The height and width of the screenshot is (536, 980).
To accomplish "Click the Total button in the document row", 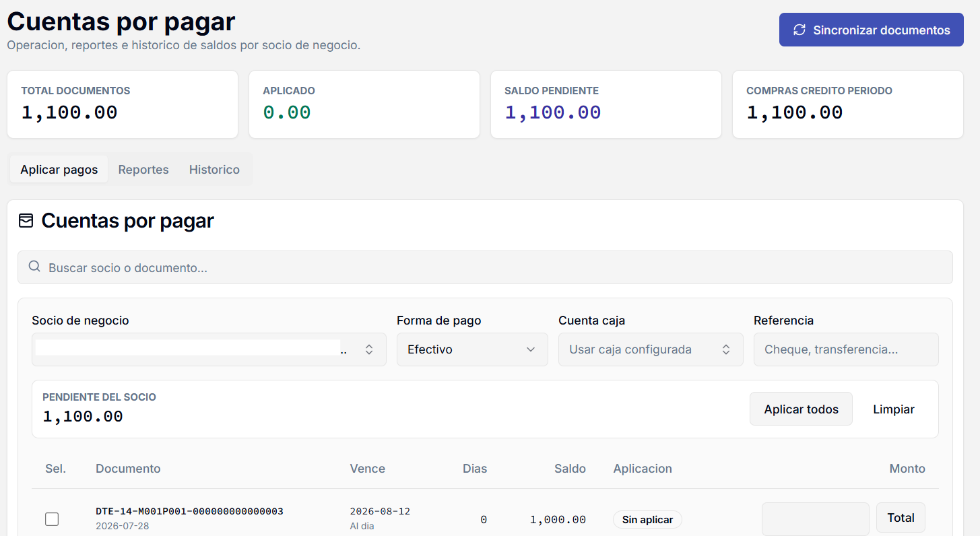I will (901, 517).
